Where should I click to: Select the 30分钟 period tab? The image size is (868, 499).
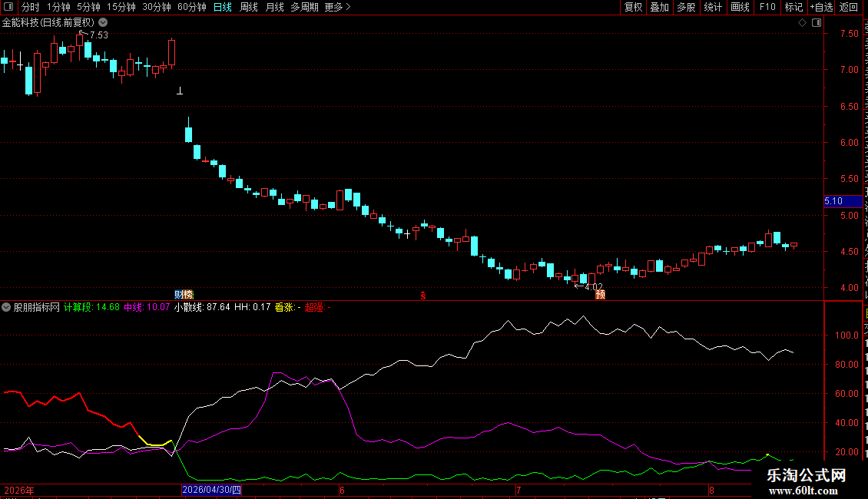[x=157, y=7]
